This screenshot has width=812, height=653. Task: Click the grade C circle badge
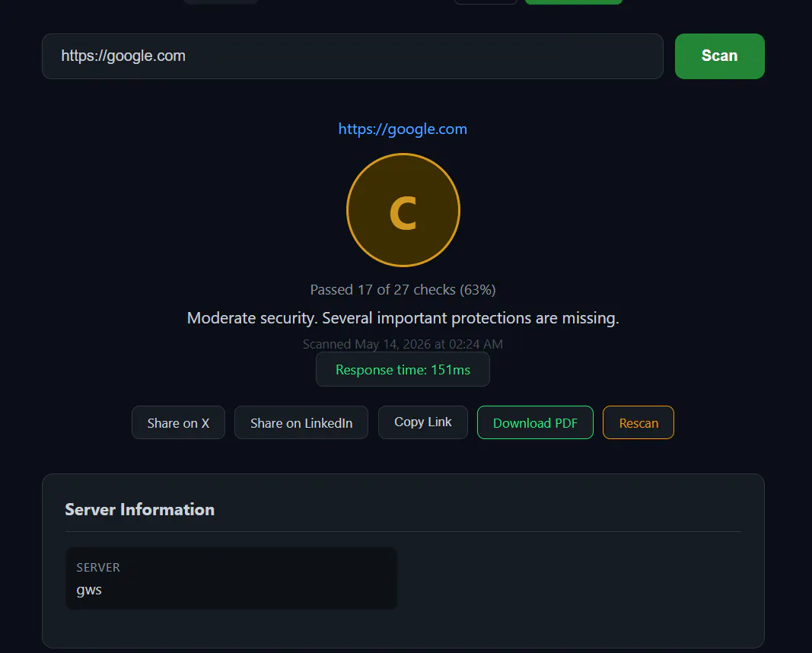pos(403,210)
